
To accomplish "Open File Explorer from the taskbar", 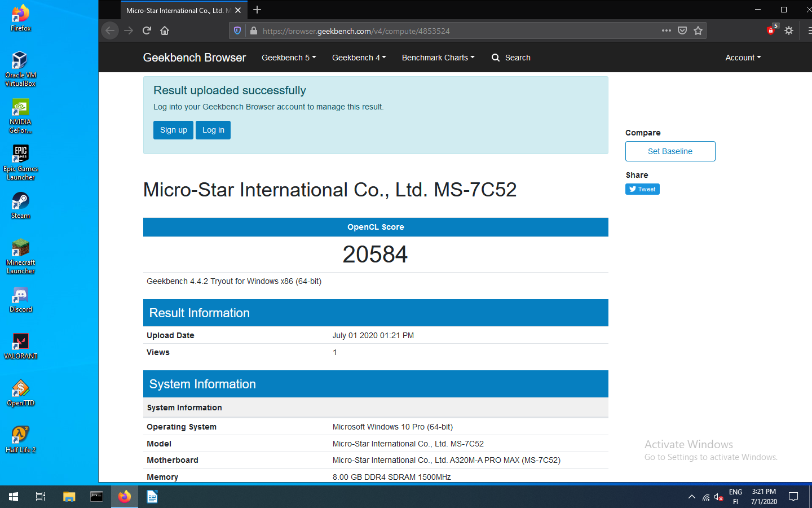I will click(69, 497).
